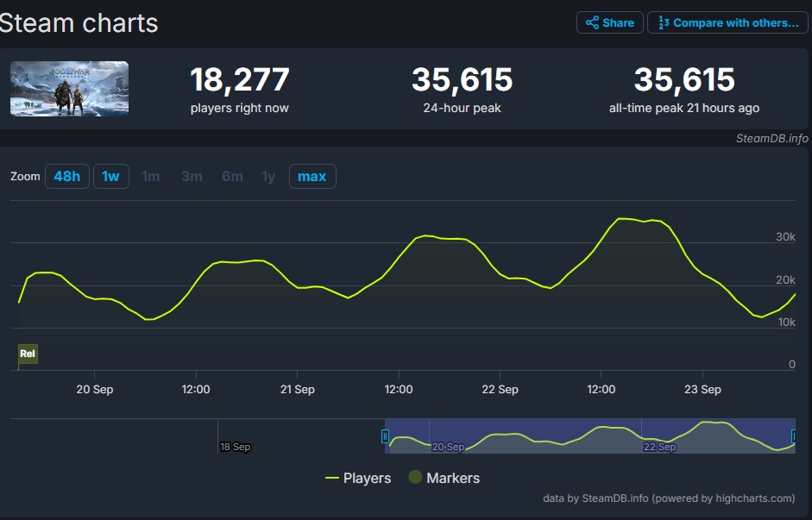Open the SteamDB.info credit link
812x520 pixels.
(771, 138)
